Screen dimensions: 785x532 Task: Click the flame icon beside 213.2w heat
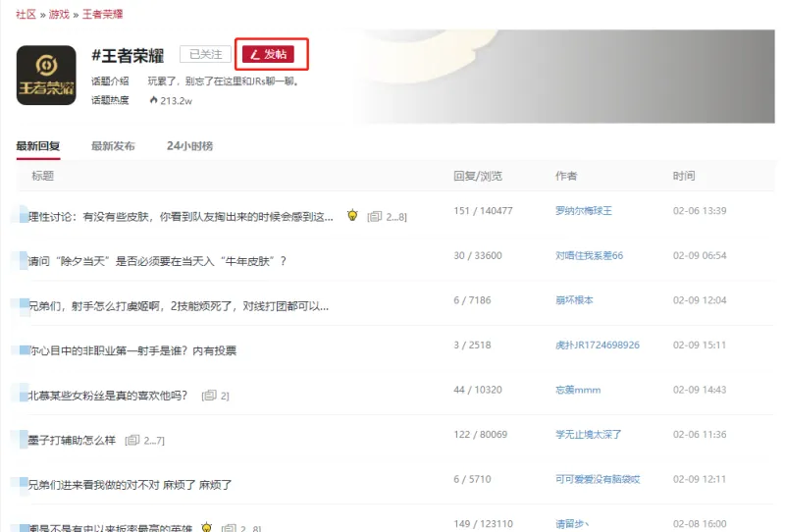[x=154, y=100]
